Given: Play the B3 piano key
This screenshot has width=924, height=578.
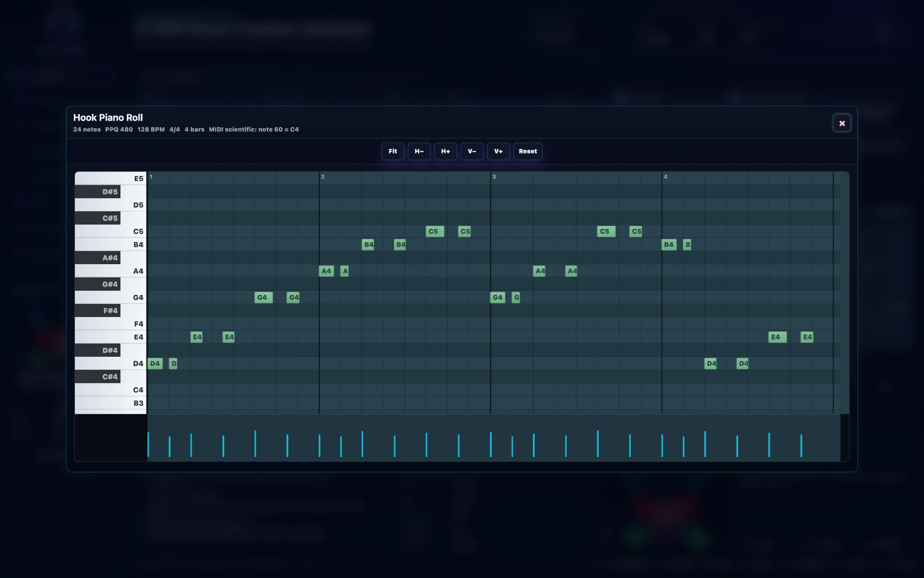Looking at the screenshot, I should 111,403.
